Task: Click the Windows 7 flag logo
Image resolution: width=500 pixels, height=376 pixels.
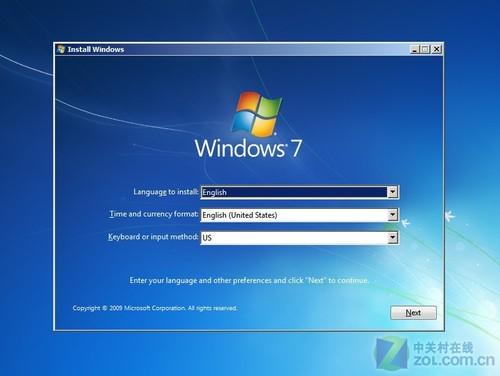Action: click(x=256, y=113)
